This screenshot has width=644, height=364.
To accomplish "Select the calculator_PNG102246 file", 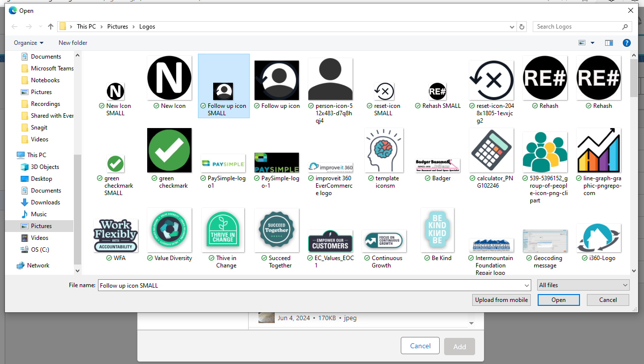I will (x=491, y=159).
